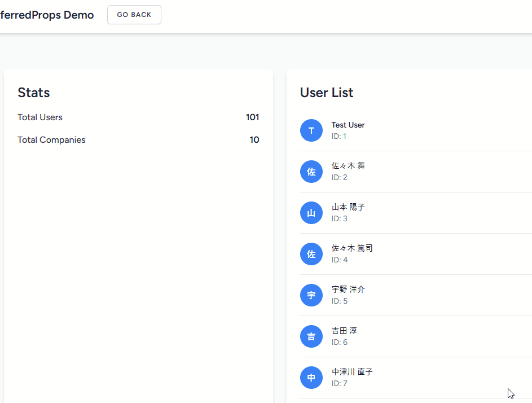
Task: Select list entry 佐々木 篤司
Action: point(416,254)
